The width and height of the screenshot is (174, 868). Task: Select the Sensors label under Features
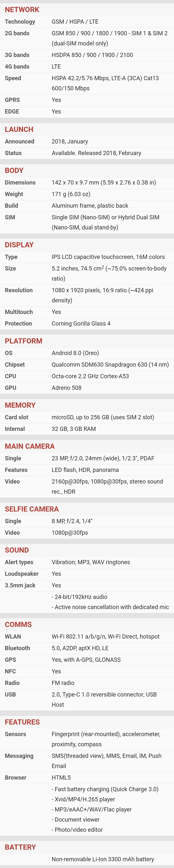click(15, 734)
